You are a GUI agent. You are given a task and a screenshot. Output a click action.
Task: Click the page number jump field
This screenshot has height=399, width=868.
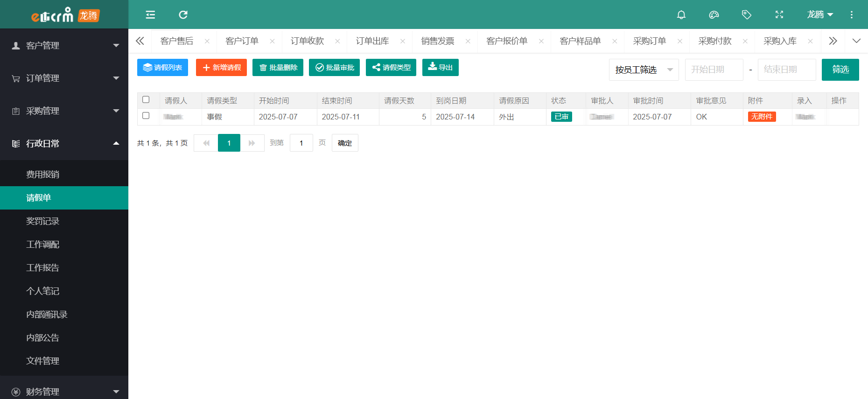pos(301,143)
